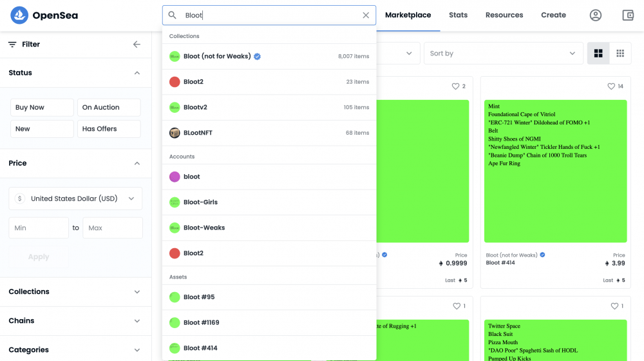Image resolution: width=644 pixels, height=361 pixels.
Task: Click the purple bloot account avatar
Action: (x=175, y=177)
